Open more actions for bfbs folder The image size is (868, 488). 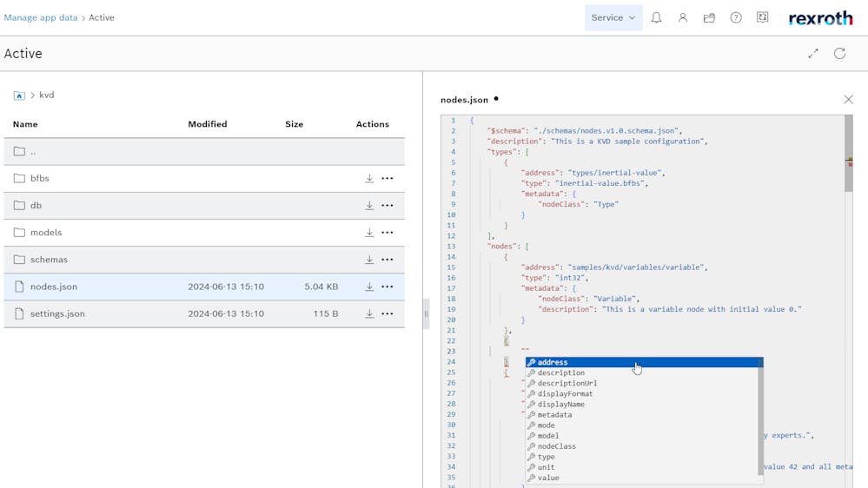coord(388,179)
